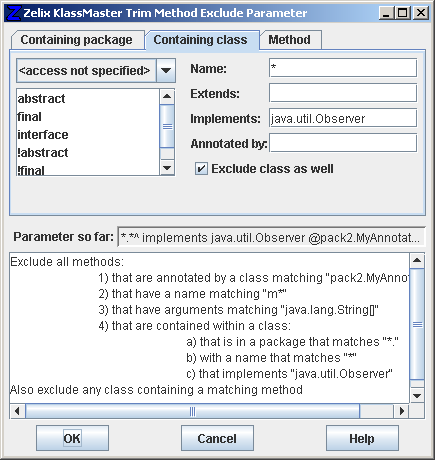
Task: Click 'Also exclude any class containing' line
Action: click(156, 390)
